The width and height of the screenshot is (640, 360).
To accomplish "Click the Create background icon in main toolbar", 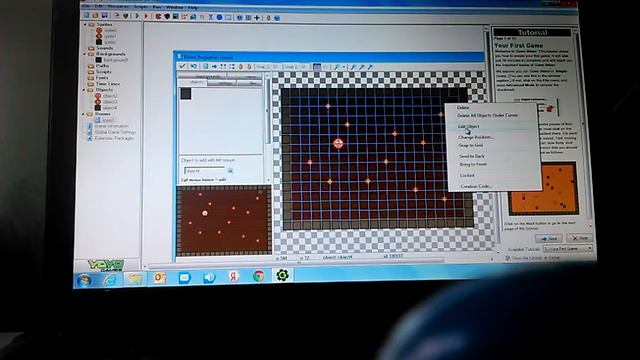I will click(x=176, y=16).
